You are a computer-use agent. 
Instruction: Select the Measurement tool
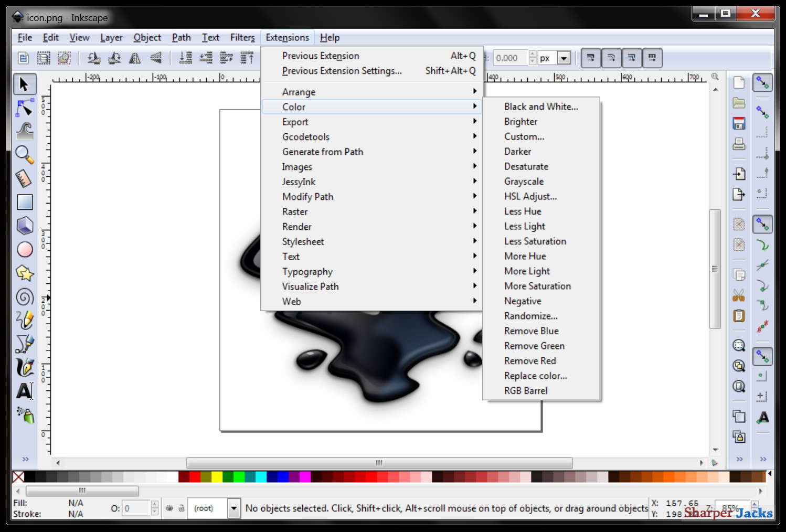[x=25, y=178]
